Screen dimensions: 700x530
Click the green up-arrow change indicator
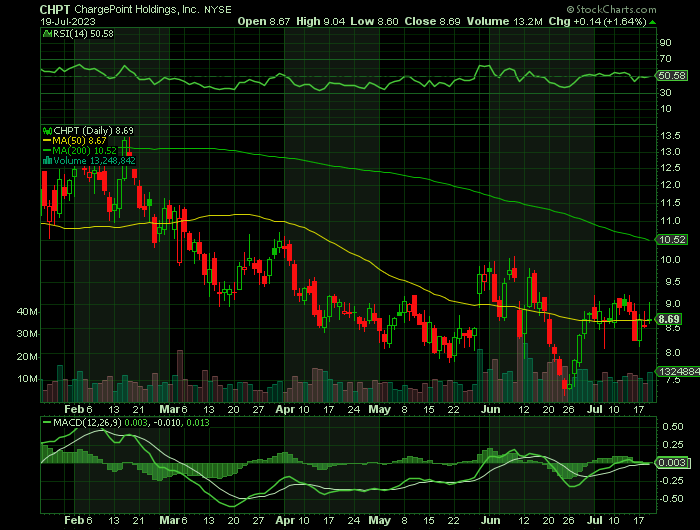[x=652, y=22]
